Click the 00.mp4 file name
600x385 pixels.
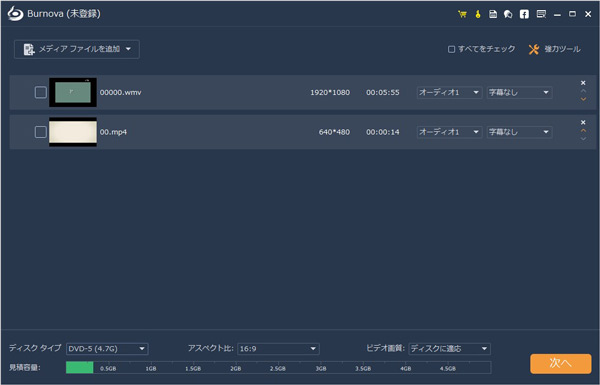(113, 132)
